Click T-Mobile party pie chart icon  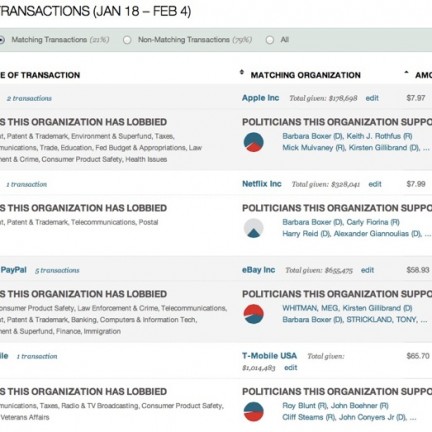point(254,412)
